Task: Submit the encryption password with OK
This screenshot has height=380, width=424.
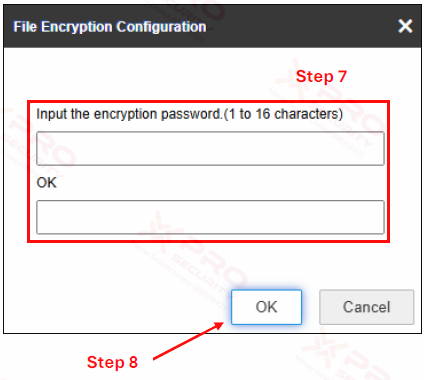Action: click(266, 307)
